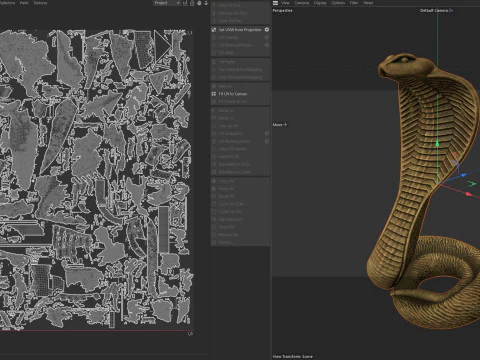Open the UV Rectangularize gear options

pyautogui.click(x=267, y=141)
